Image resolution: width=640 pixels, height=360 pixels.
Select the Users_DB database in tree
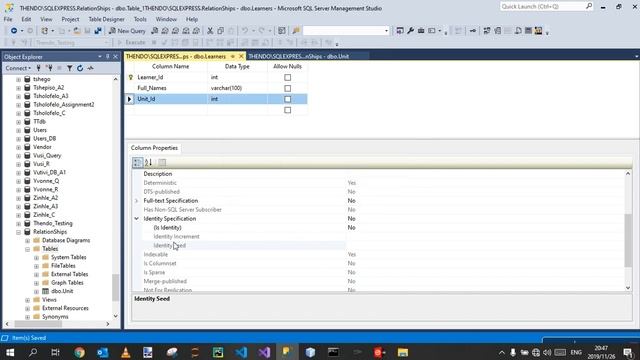click(x=44, y=138)
